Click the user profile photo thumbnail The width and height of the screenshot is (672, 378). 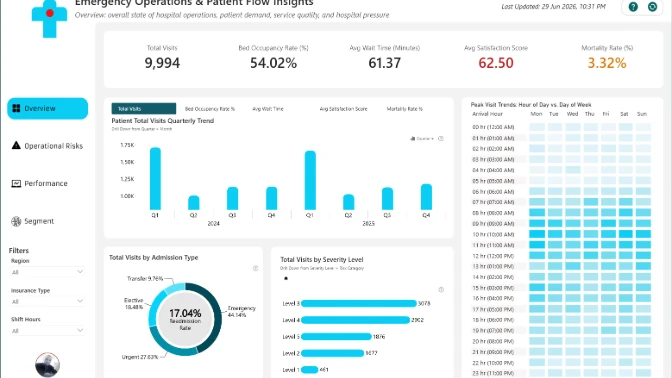47,365
